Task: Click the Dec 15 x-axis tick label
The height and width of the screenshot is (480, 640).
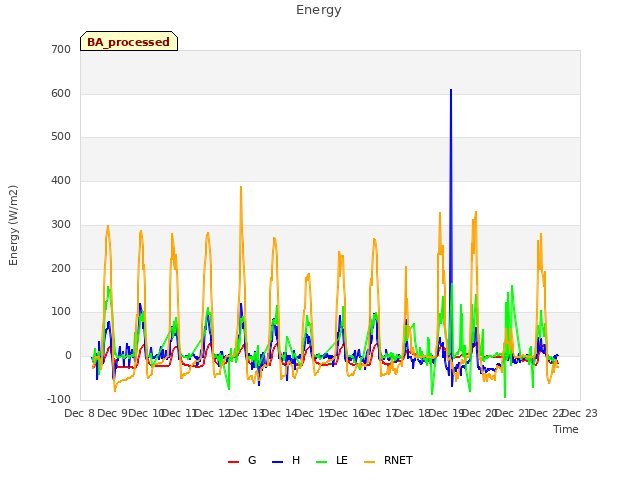Action: 313,413
